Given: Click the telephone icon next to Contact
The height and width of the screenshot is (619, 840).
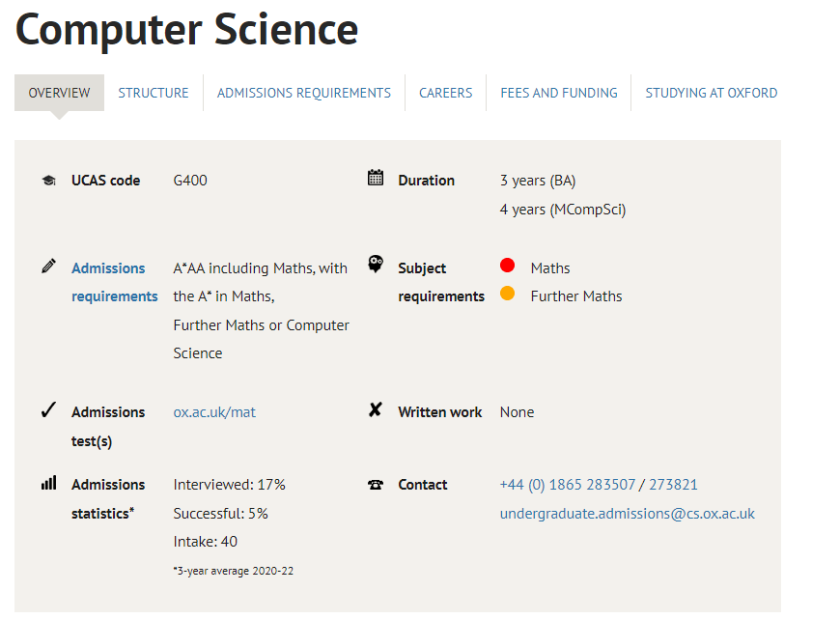Looking at the screenshot, I should tap(376, 485).
